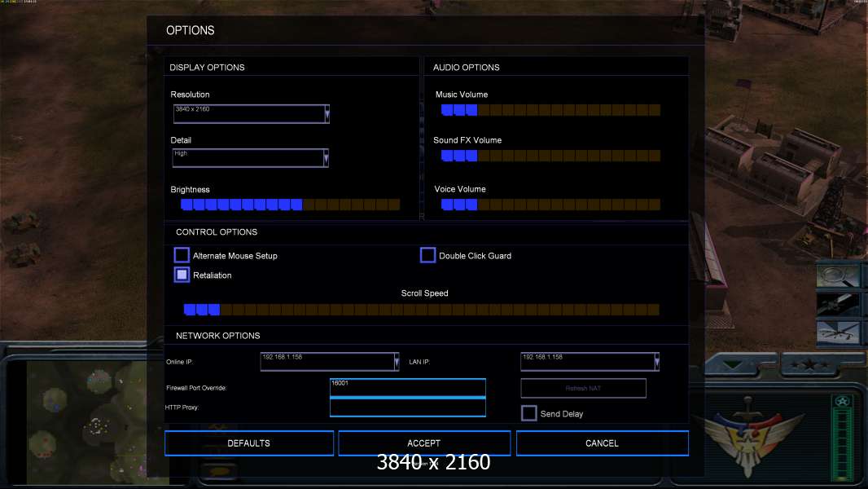This screenshot has height=489, width=868.
Task: Click the green down-arrow button in command bar
Action: coord(732,365)
